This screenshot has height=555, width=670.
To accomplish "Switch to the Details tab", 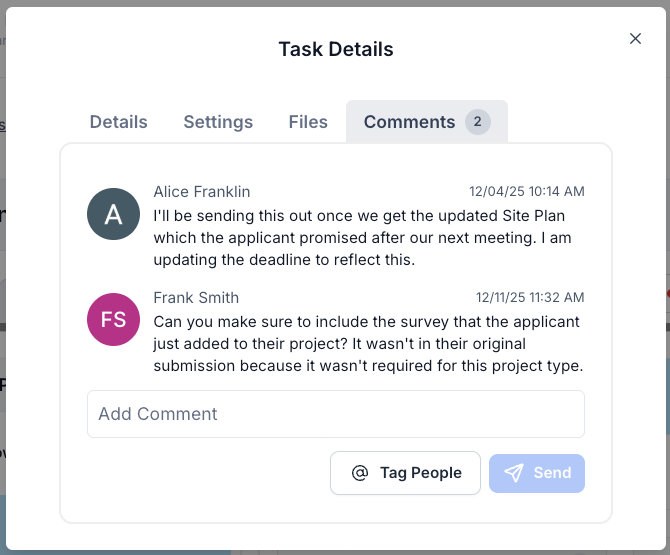I will [119, 122].
